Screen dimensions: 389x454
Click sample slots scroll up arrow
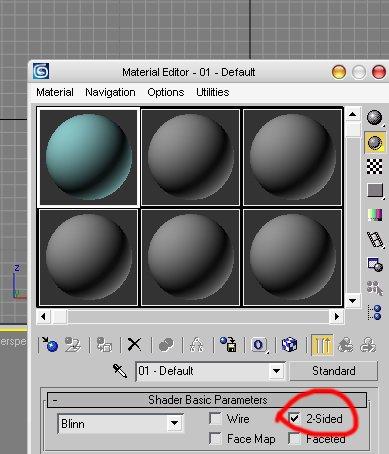[x=352, y=115]
